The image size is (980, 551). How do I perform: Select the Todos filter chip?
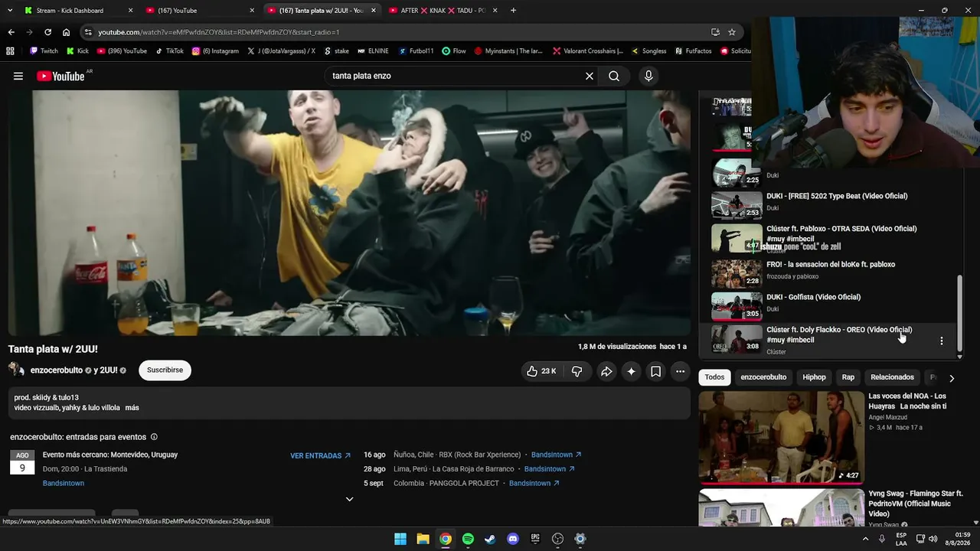click(714, 377)
